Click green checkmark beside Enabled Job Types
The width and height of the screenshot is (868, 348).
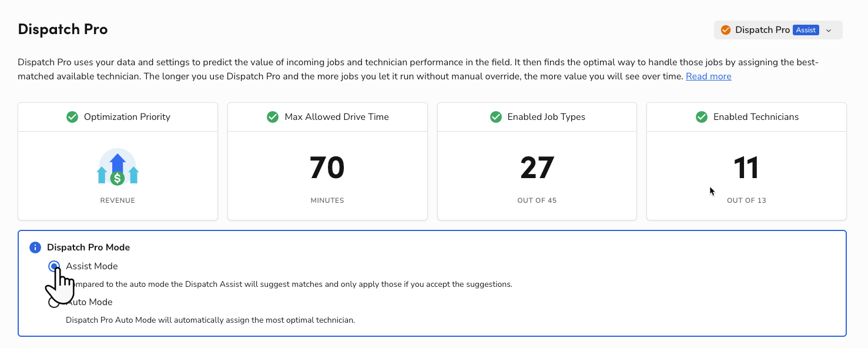tap(495, 117)
